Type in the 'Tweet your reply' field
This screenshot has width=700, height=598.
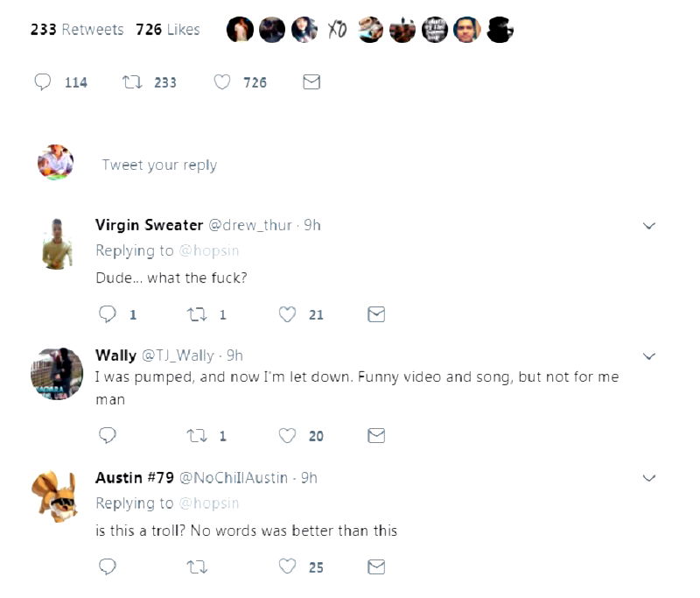coord(159,165)
